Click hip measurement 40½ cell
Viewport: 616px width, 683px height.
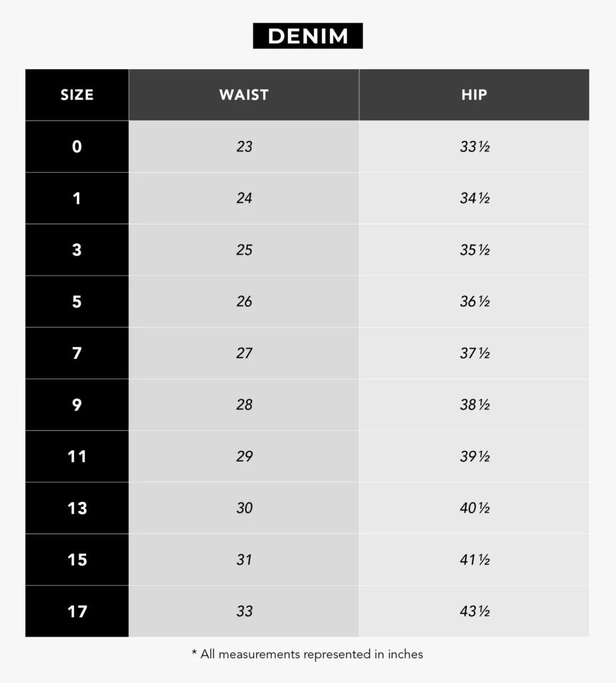[475, 508]
